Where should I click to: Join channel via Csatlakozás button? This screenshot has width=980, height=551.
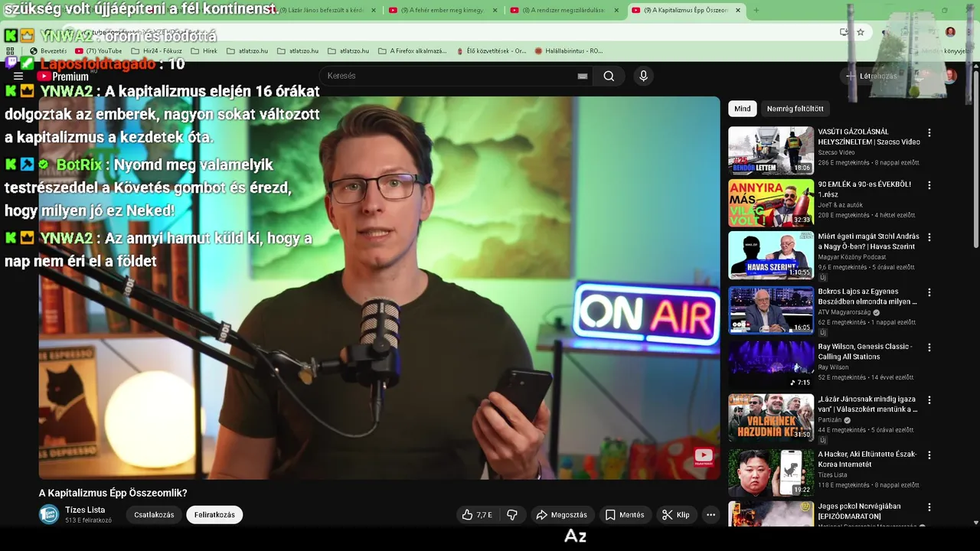pyautogui.click(x=154, y=515)
